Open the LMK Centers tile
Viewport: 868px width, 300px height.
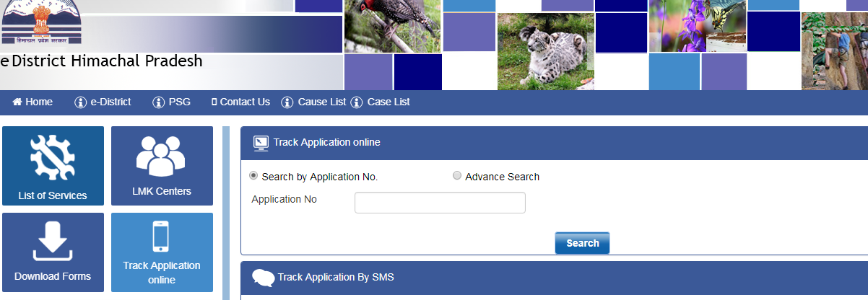click(162, 166)
